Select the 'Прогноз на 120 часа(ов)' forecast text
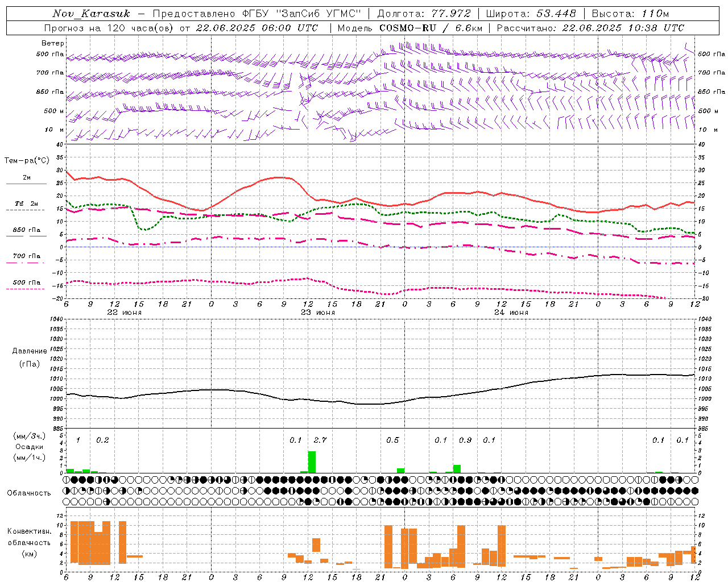This screenshot has height=582, width=728. point(109,28)
